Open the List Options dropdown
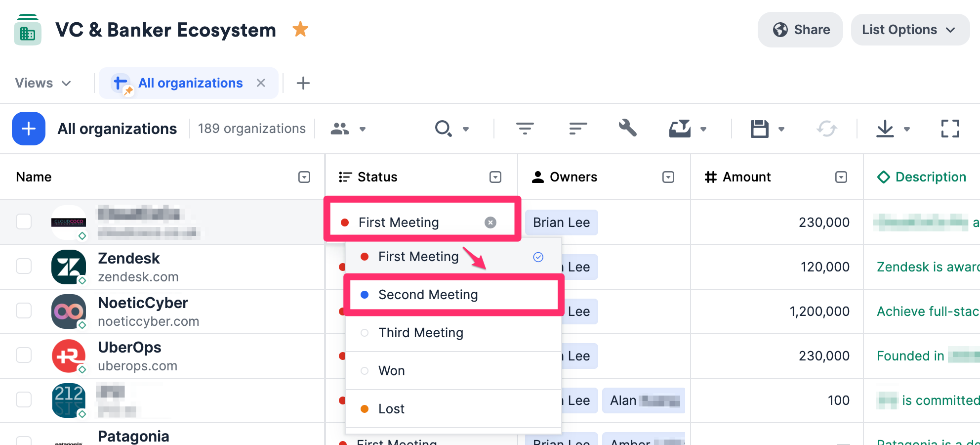The width and height of the screenshot is (980, 445). tap(909, 29)
